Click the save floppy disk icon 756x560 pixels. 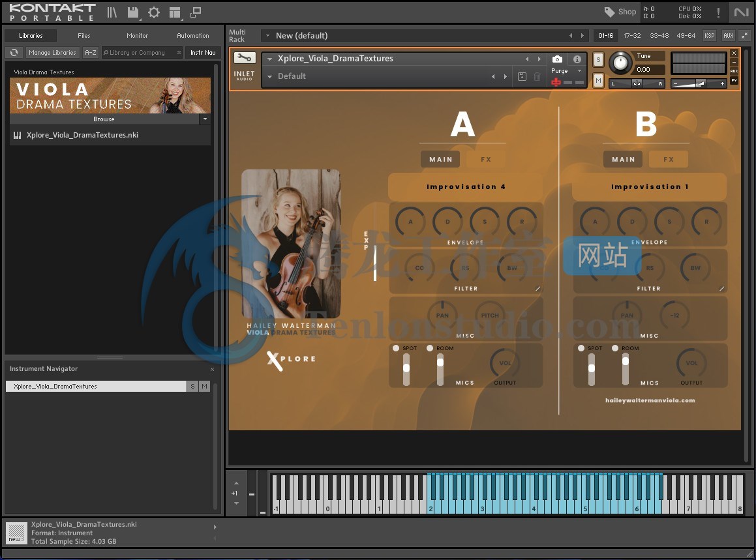coord(132,12)
